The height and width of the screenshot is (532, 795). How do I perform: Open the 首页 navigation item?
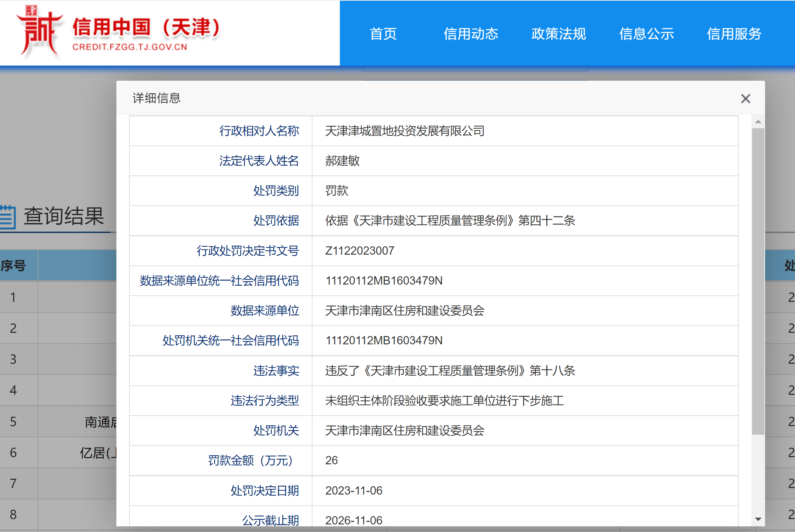click(x=383, y=34)
